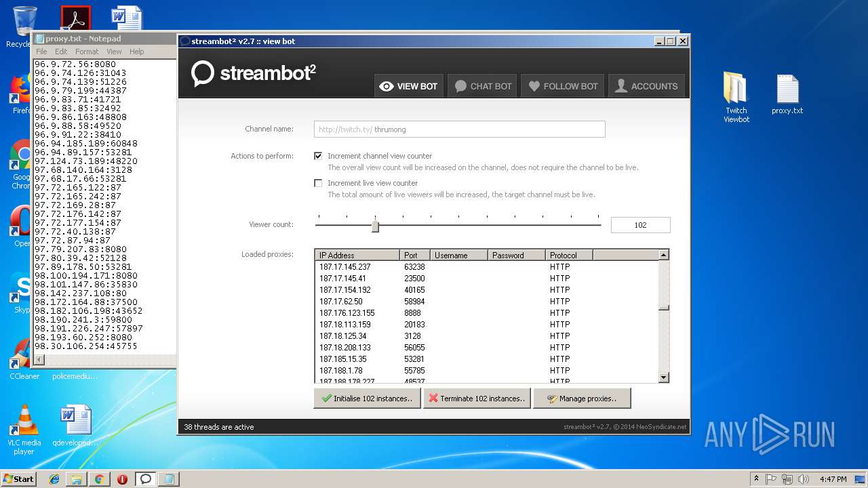This screenshot has width=868, height=488.
Task: Click the Action Center flag tray icon
Action: (x=771, y=479)
